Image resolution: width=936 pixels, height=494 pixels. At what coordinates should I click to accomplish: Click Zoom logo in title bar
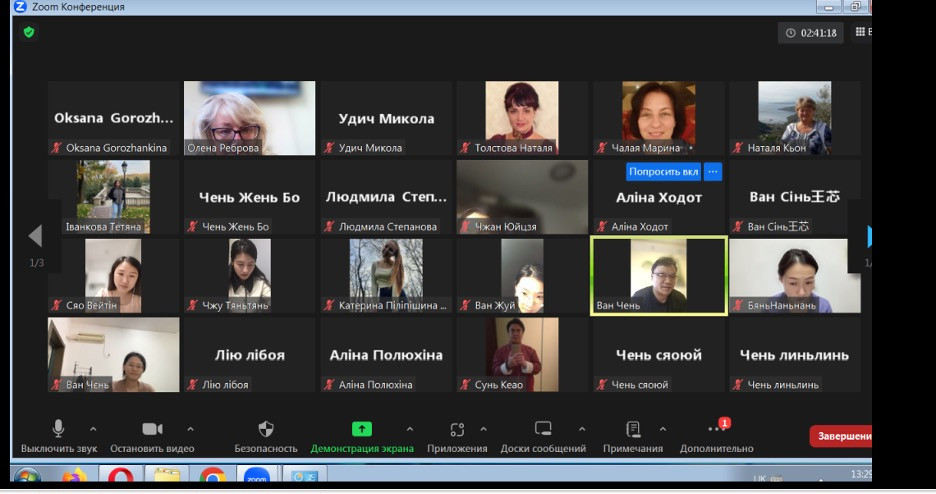point(20,7)
